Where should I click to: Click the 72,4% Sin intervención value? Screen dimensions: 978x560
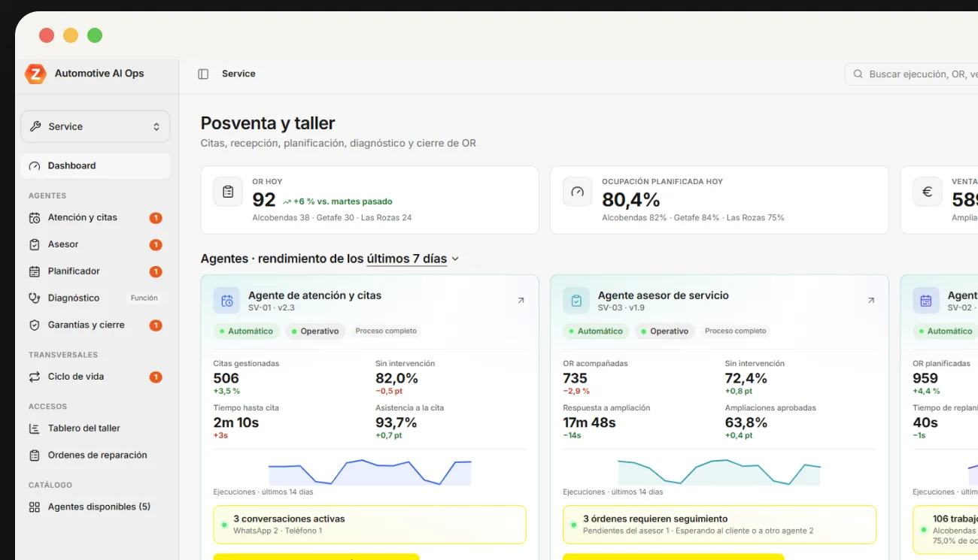(x=746, y=378)
